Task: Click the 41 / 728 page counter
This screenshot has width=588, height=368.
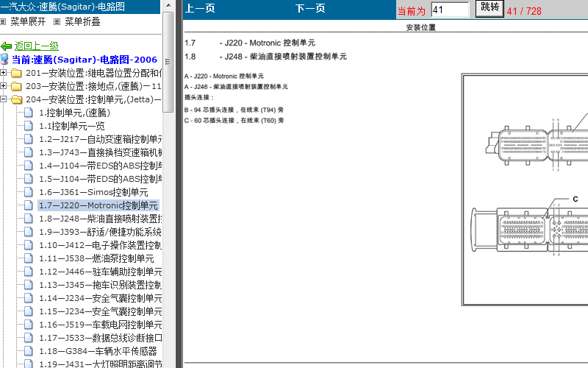Action: 524,11
